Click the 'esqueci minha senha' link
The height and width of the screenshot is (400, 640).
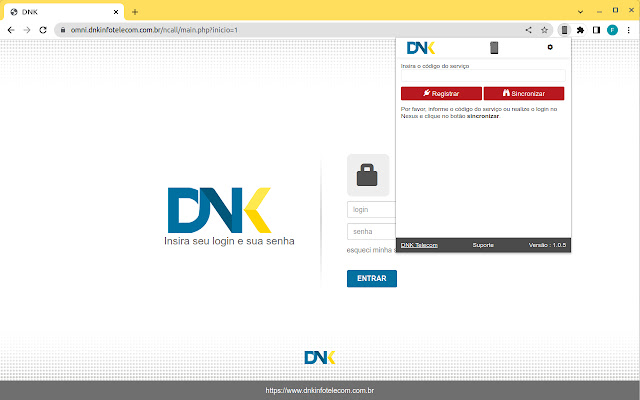coord(371,250)
